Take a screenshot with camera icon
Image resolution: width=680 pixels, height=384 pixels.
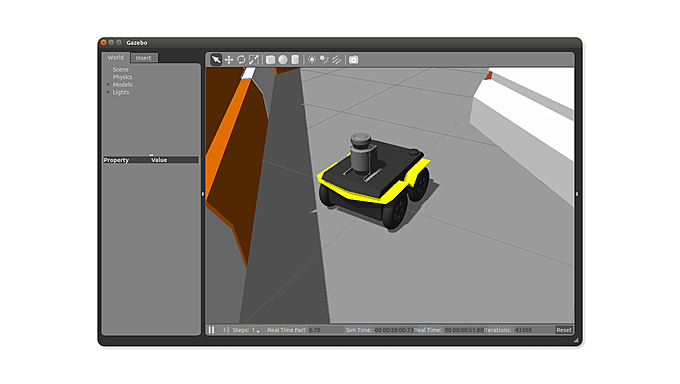(x=353, y=59)
